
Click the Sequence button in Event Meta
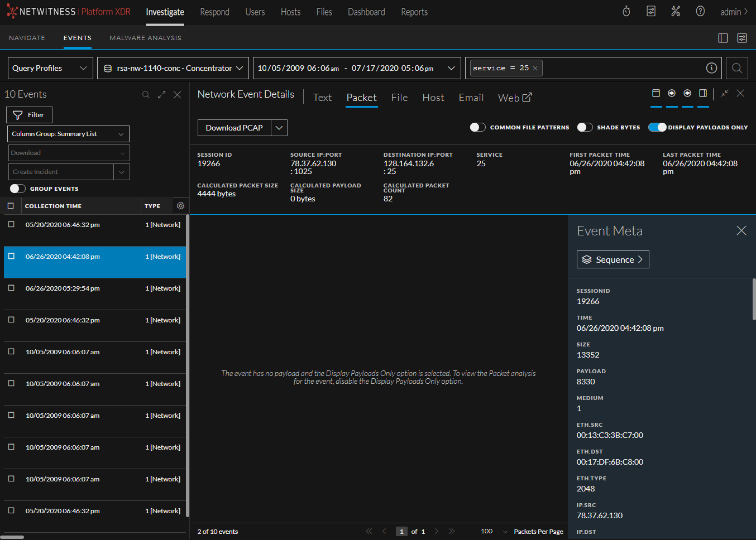tap(613, 259)
